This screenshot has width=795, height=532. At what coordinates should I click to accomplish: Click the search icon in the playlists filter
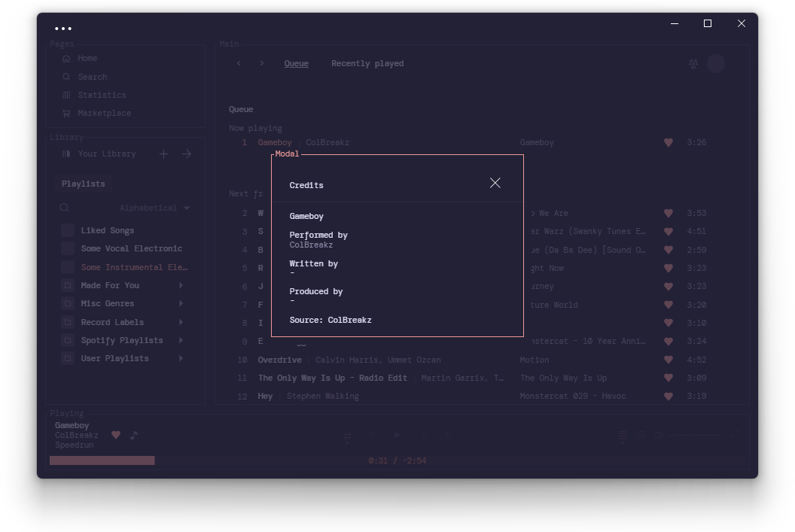tap(65, 208)
